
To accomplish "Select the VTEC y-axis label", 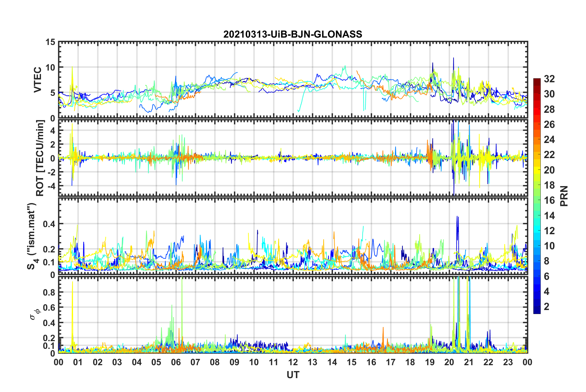I will tap(38, 80).
